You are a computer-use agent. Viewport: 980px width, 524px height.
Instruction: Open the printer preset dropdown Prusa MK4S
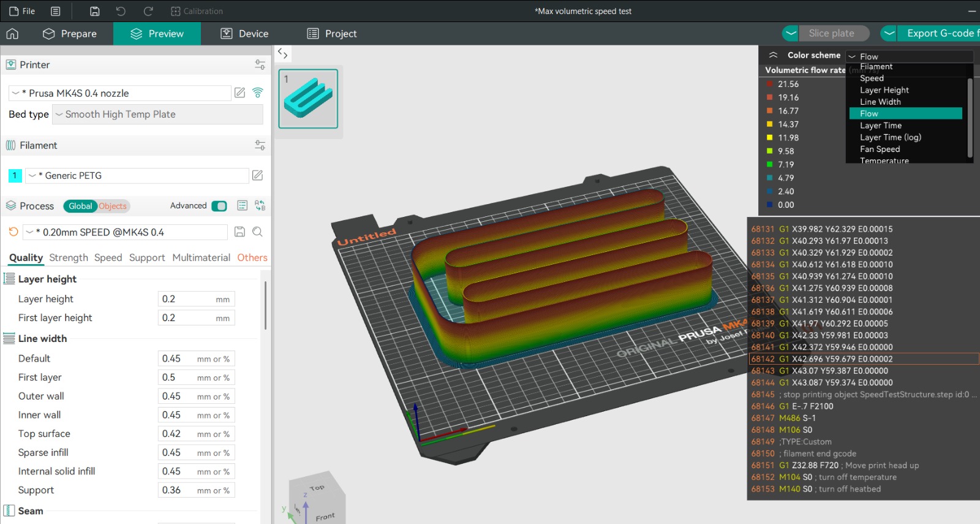click(x=119, y=93)
